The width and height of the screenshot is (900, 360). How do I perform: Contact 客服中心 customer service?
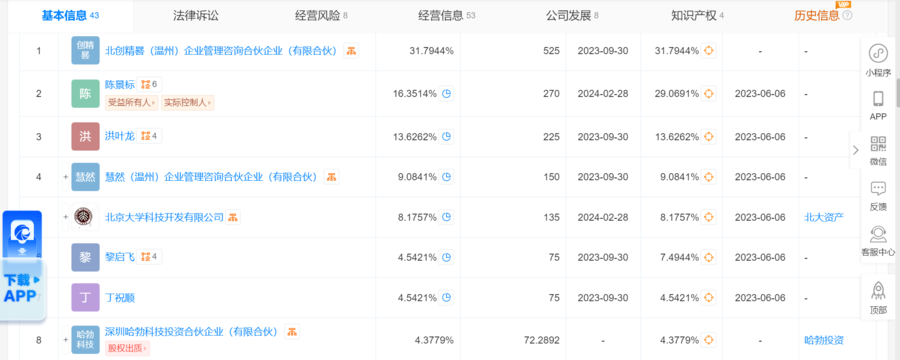click(878, 241)
